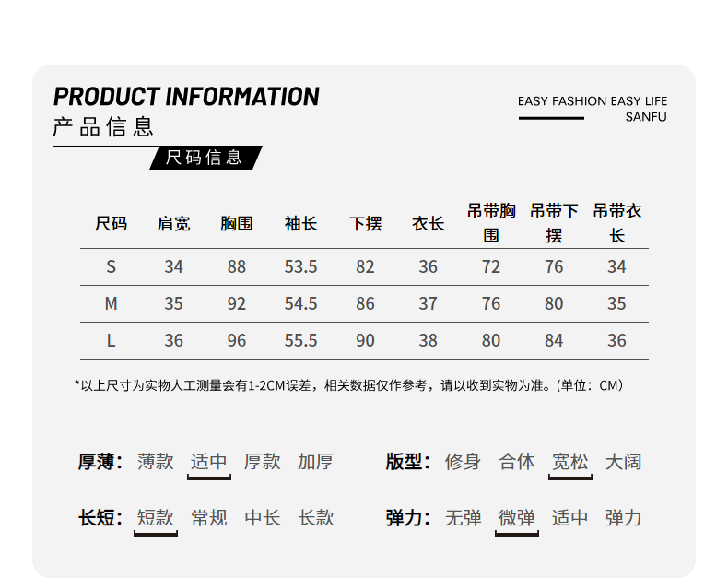Select the 修身 fit option
Viewport: 728px width, 578px height.
463,462
